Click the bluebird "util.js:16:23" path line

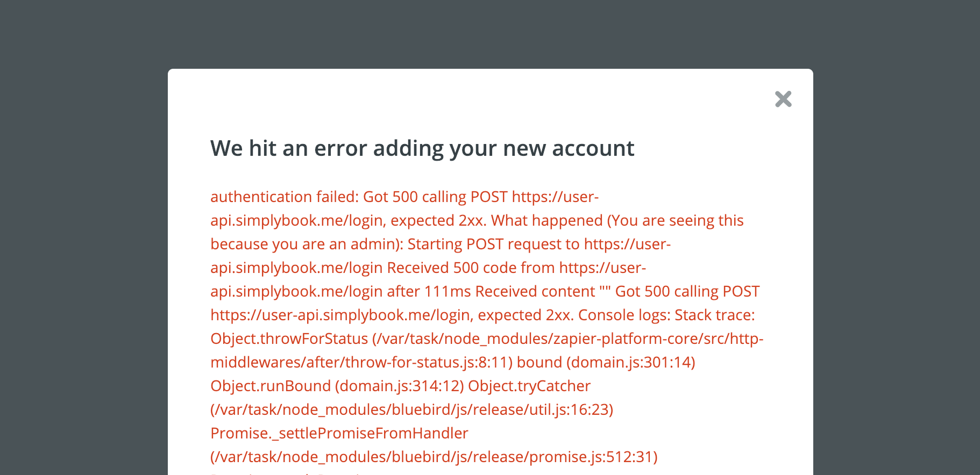point(412,409)
